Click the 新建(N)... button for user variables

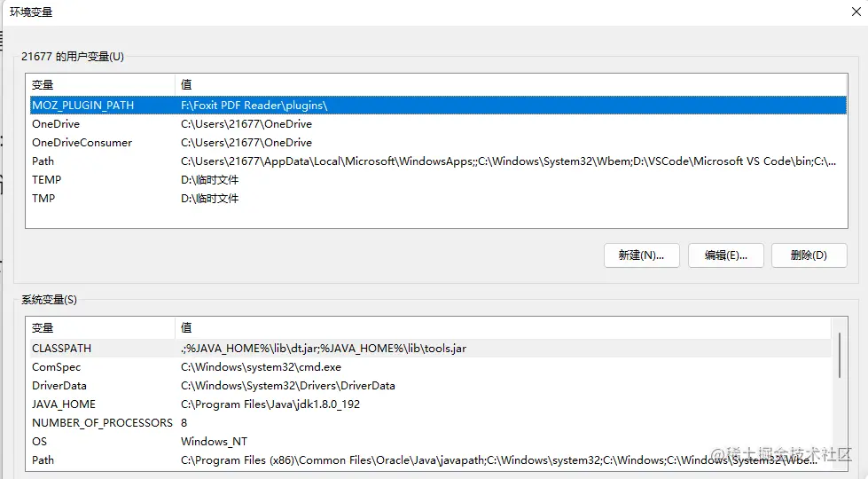coord(642,255)
